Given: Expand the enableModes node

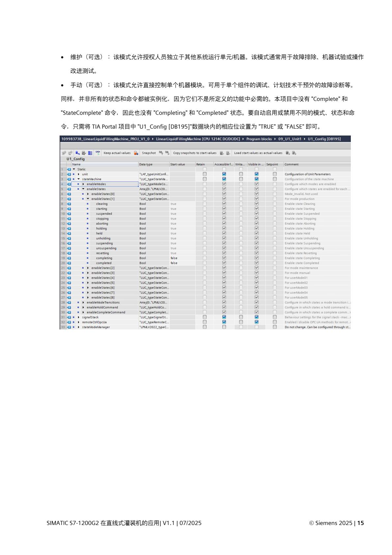Looking at the screenshot, I should tap(83, 184).
